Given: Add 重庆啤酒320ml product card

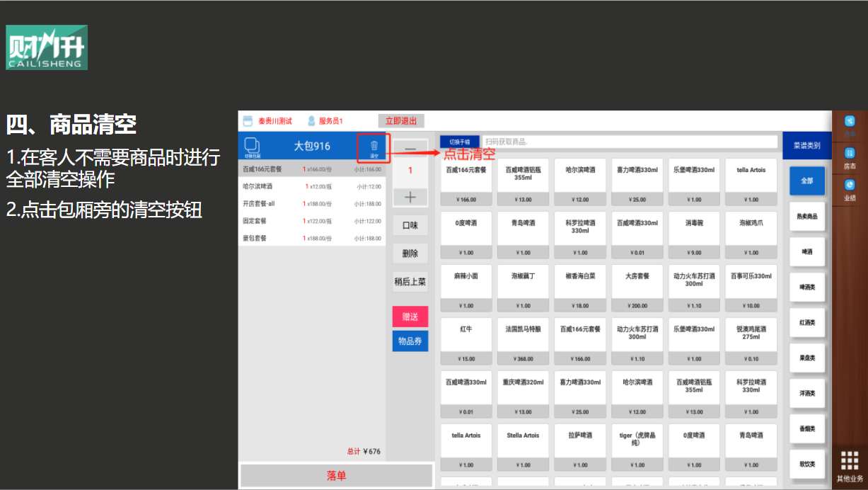Looking at the screenshot, I should click(523, 394).
